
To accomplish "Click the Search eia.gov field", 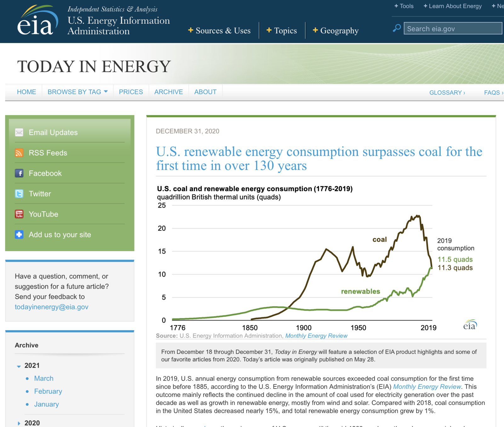I will (x=453, y=28).
